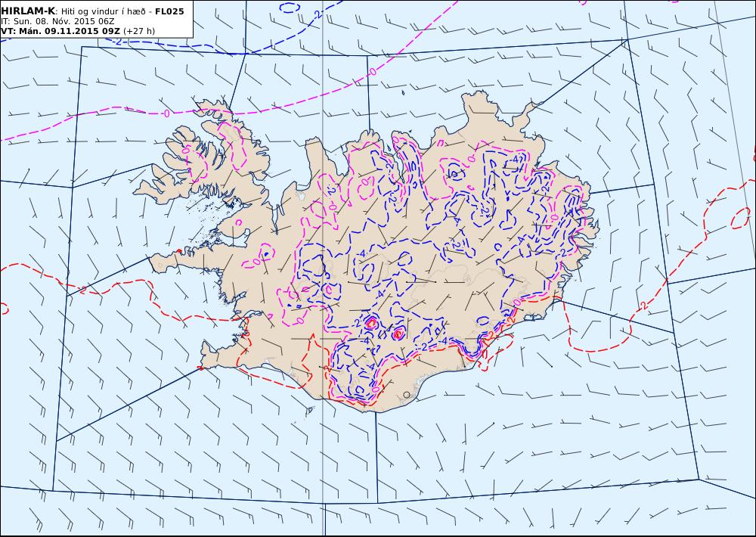Image resolution: width=756 pixels, height=537 pixels.
Task: Click the title line 'HIRLAM-K: Hiti og vindur í hæð - FL025'
Action: click(92, 11)
